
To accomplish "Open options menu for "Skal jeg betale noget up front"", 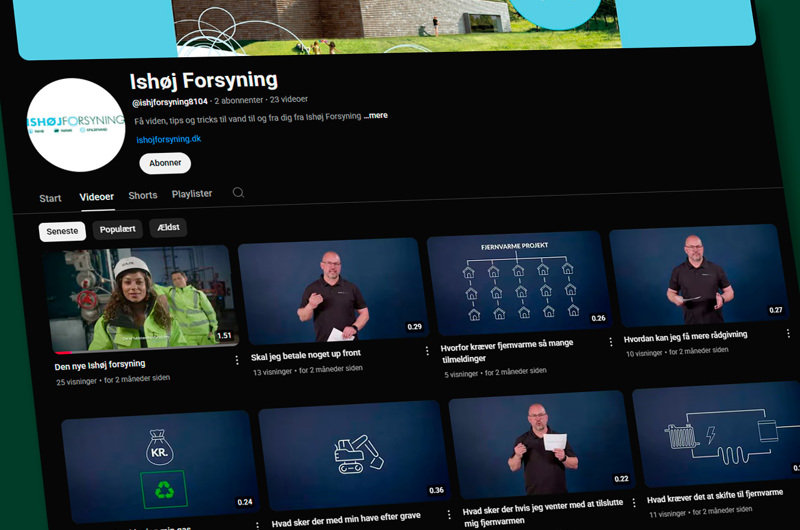I will 427,351.
